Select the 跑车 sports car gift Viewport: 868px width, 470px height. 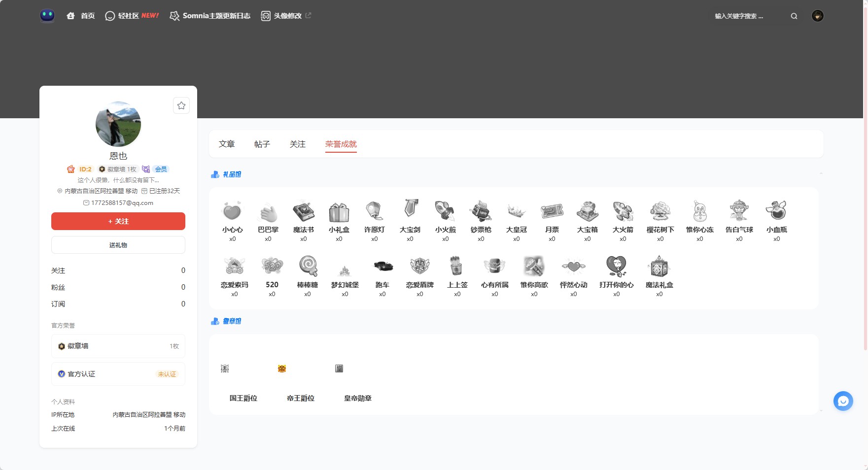(x=382, y=266)
